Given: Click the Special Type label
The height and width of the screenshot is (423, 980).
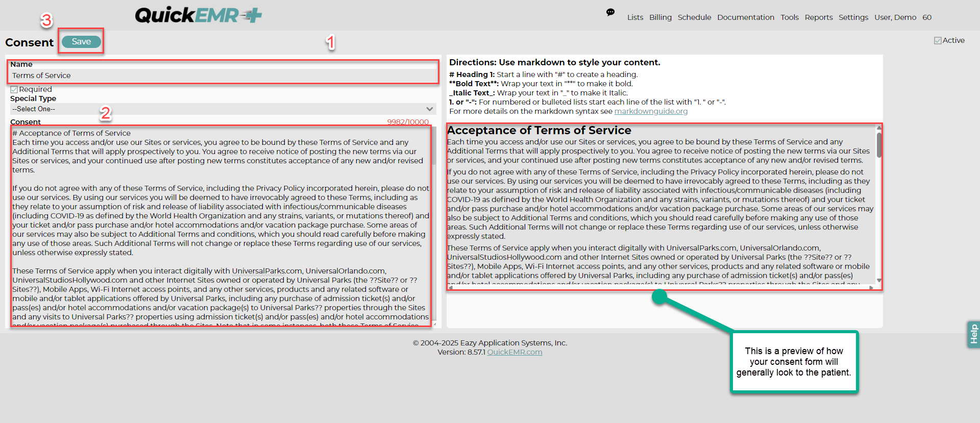Looking at the screenshot, I should [33, 98].
